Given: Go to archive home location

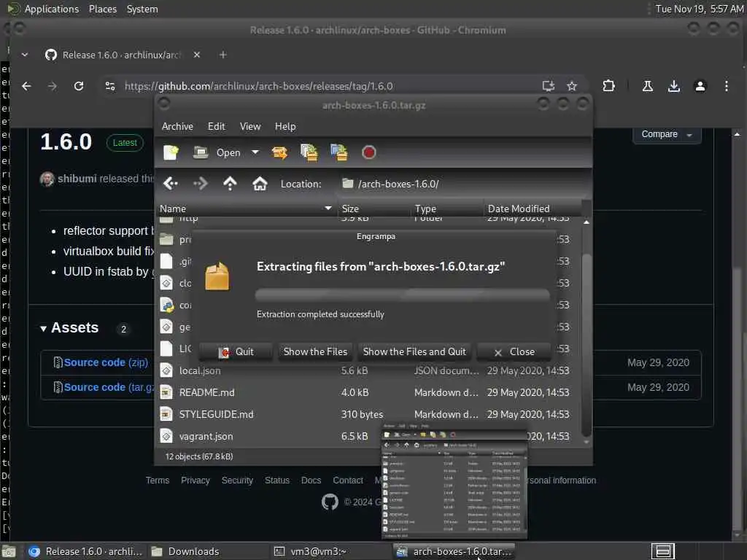Looking at the screenshot, I should pos(260,183).
